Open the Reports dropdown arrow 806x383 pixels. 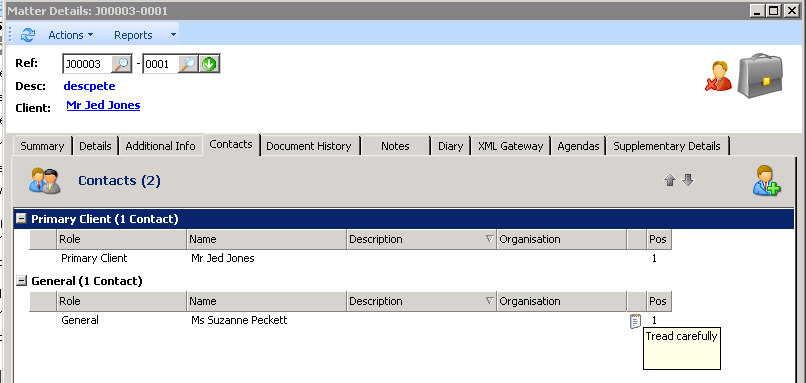click(x=173, y=35)
